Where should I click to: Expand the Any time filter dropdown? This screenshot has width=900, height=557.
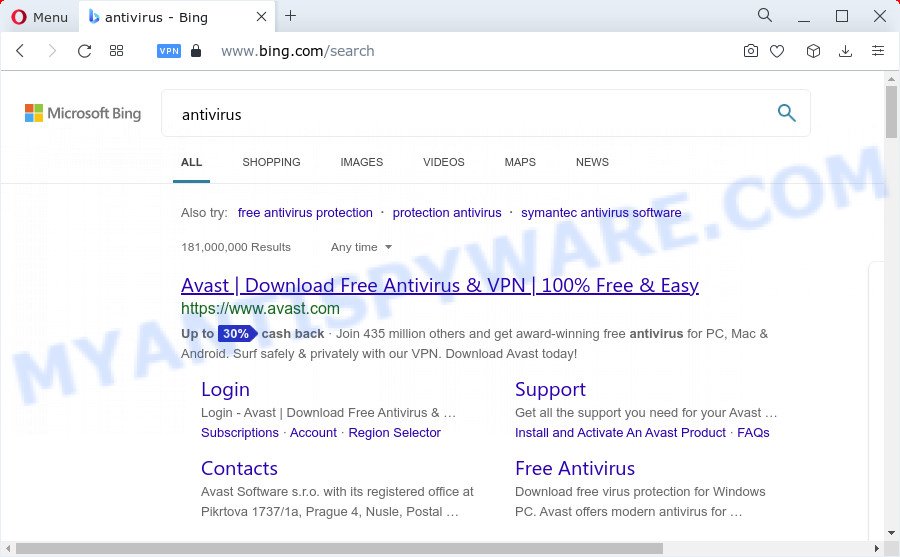click(361, 247)
